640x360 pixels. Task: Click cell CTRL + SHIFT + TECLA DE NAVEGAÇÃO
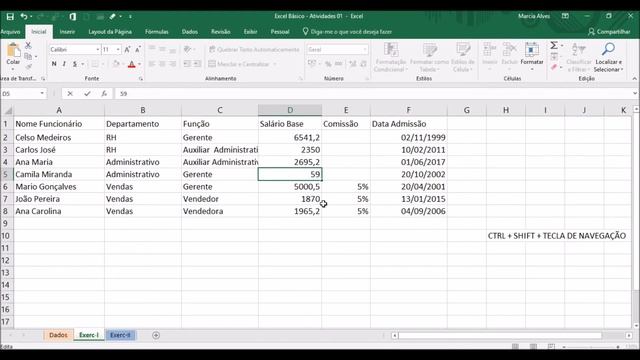pos(557,236)
